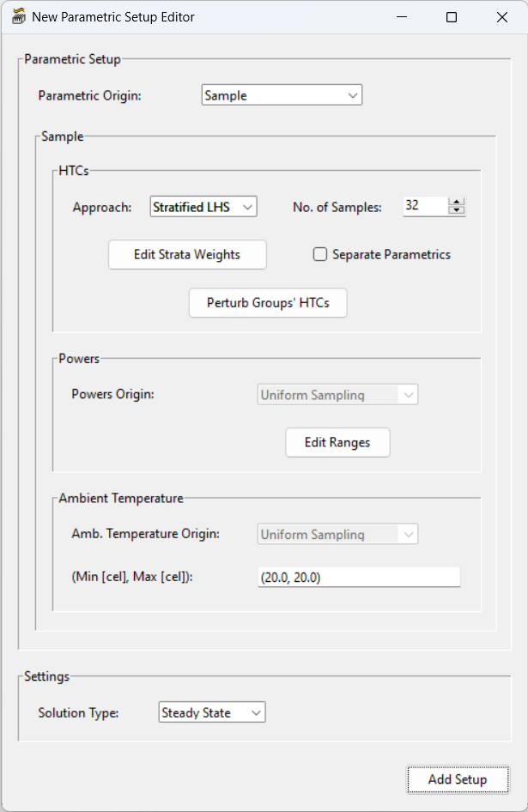528x812 pixels.
Task: Click the Amb. Temperature Origin combo box
Action: click(337, 534)
